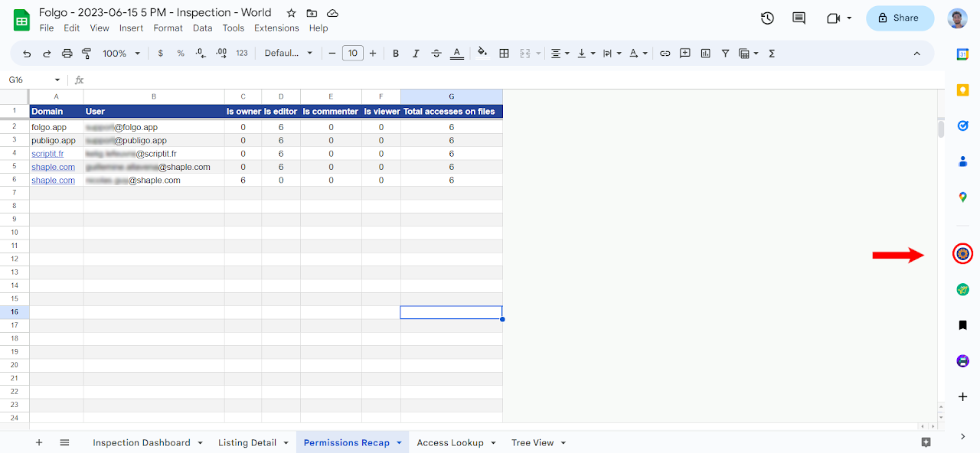Format as percent
This screenshot has height=453, width=980.
point(181,54)
